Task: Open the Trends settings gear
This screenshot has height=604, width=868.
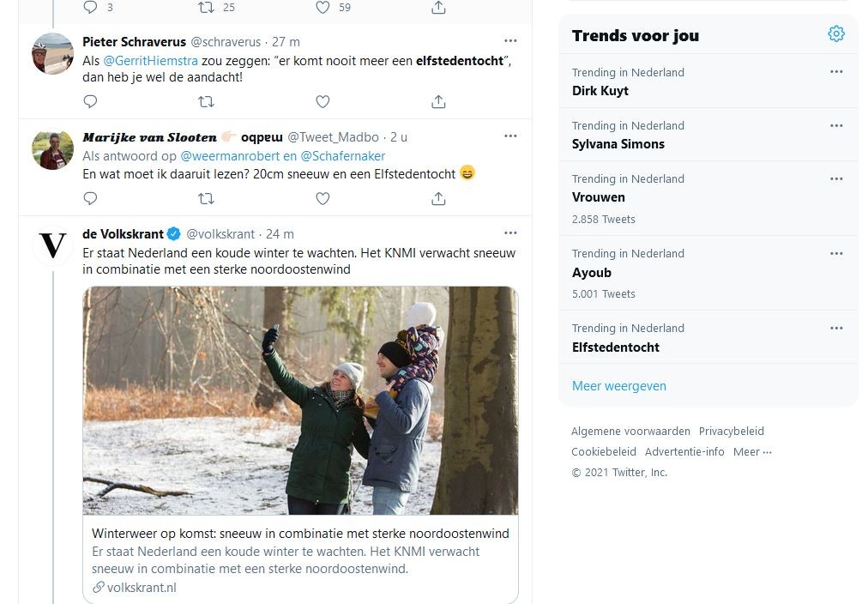Action: [836, 33]
